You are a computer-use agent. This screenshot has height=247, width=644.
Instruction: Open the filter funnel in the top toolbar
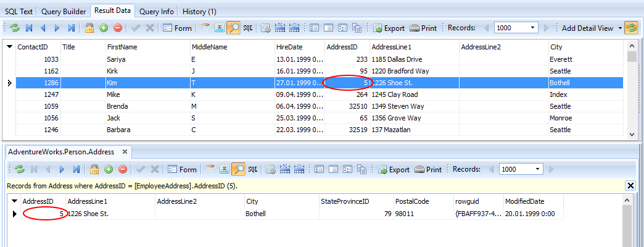pos(206,28)
